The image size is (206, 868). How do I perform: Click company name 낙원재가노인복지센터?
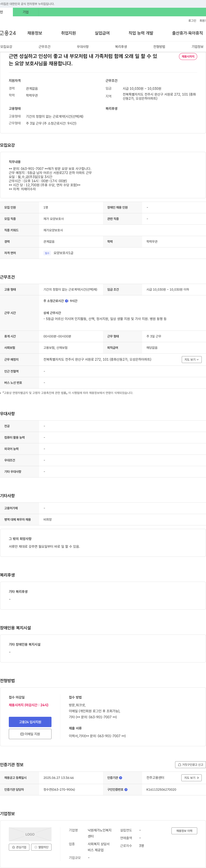click(100, 833)
